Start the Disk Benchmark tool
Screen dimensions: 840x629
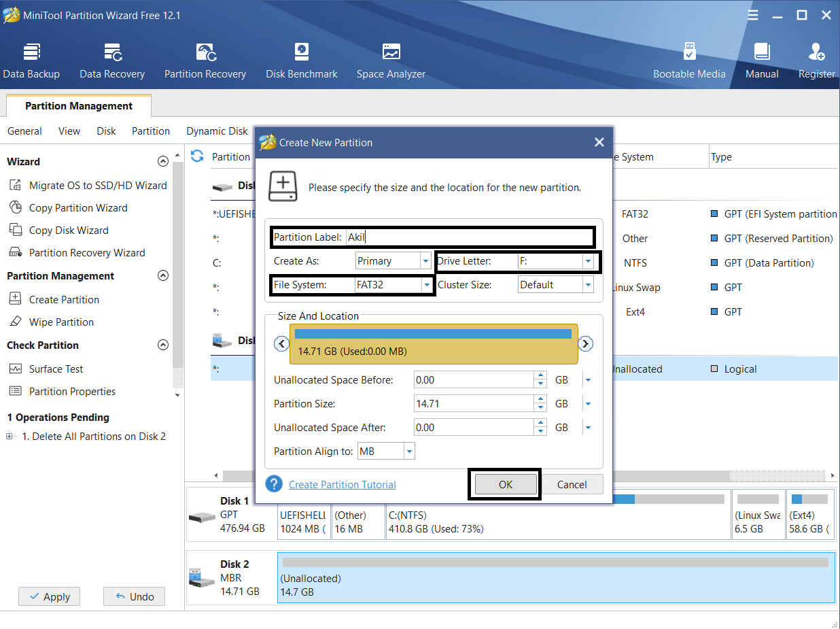click(x=302, y=61)
